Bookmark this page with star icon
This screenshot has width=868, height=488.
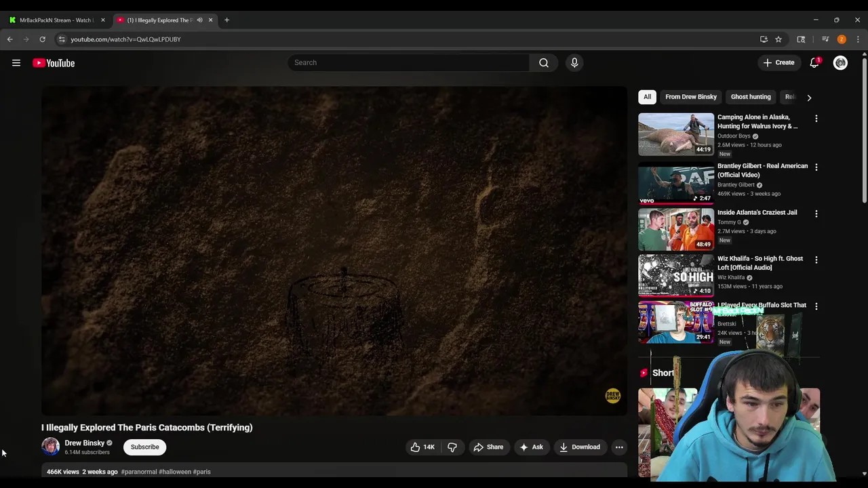778,39
